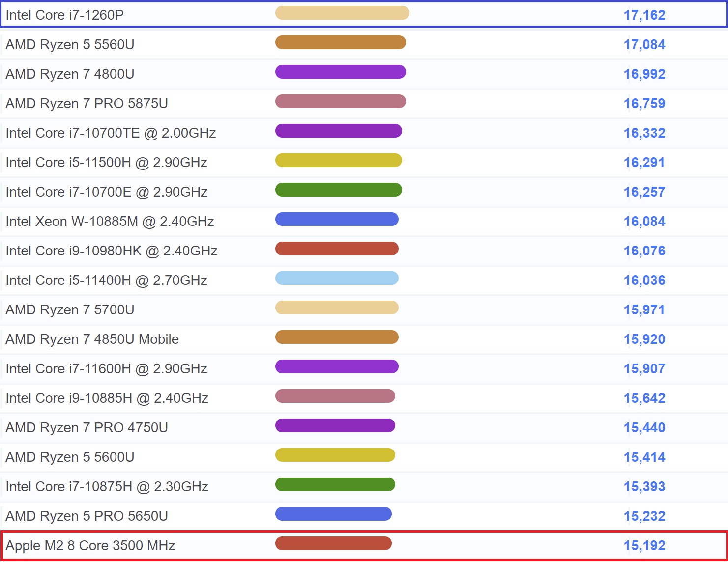Click the 15,393 benchmark score
Viewport: 728px width, 562px height.
coord(644,486)
